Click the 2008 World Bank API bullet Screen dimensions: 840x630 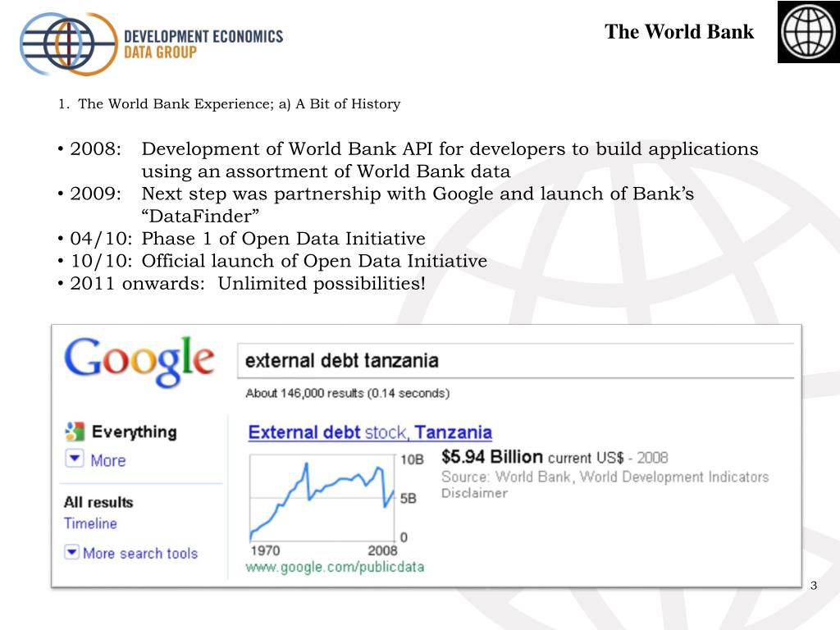[408, 160]
